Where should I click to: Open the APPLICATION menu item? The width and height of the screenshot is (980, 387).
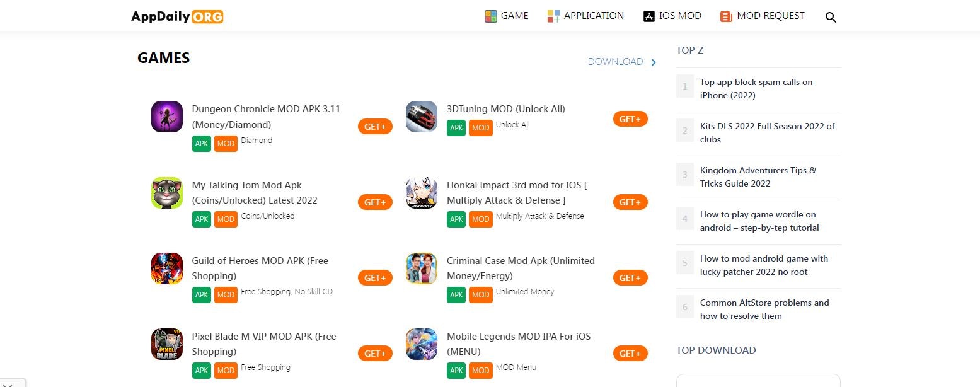pos(585,16)
